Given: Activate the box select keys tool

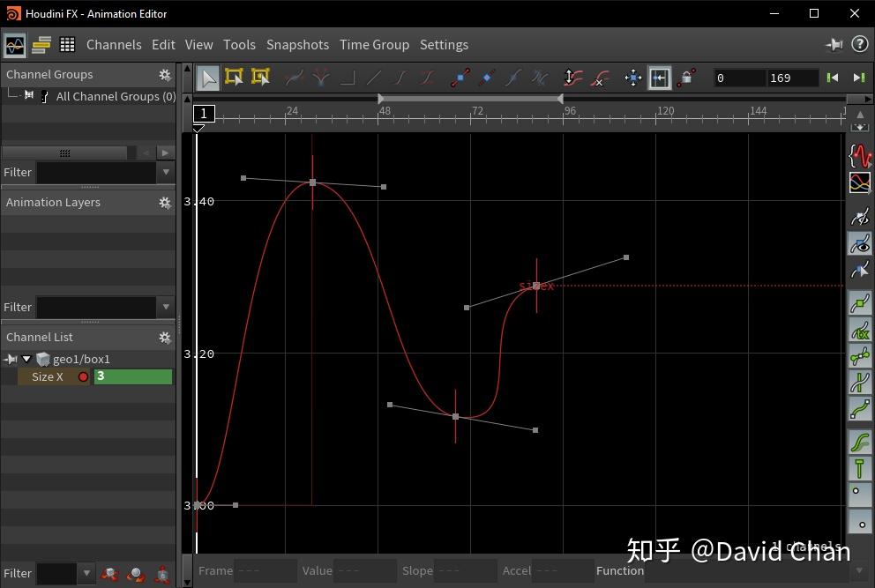Looking at the screenshot, I should tap(234, 78).
